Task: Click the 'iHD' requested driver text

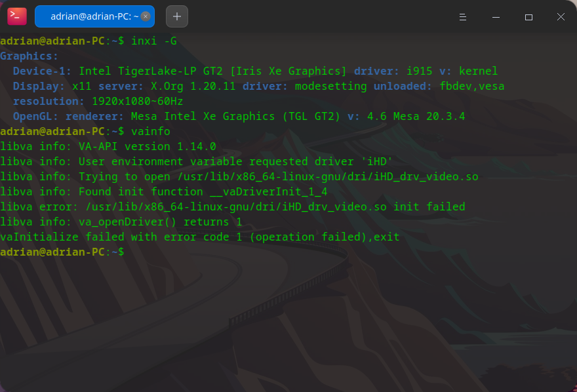Action: pos(377,161)
